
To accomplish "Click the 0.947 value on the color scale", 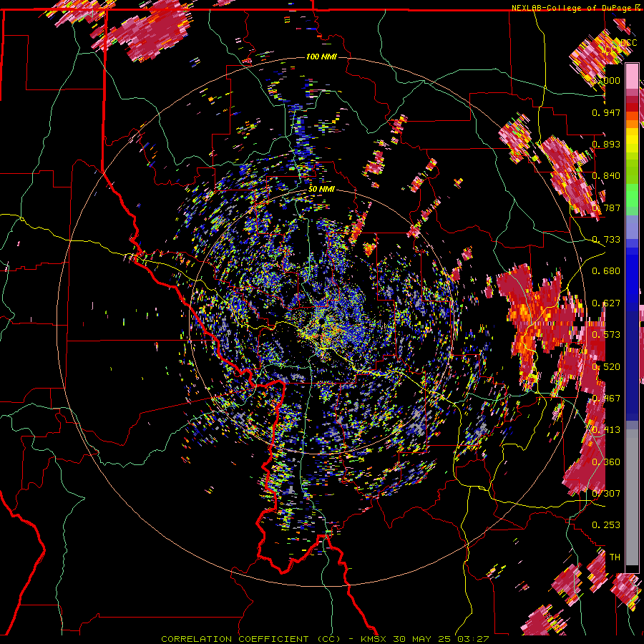I will pos(606,112).
